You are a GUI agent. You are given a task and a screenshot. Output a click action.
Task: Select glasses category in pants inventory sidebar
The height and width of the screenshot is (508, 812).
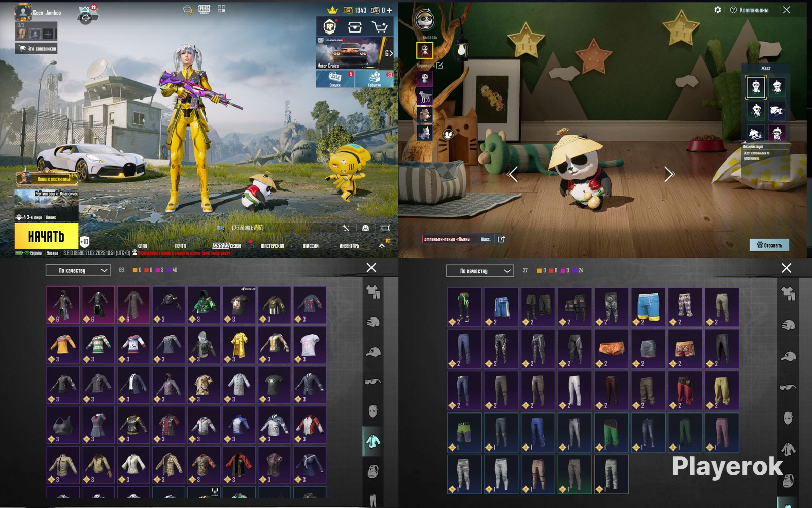pyautogui.click(x=788, y=388)
